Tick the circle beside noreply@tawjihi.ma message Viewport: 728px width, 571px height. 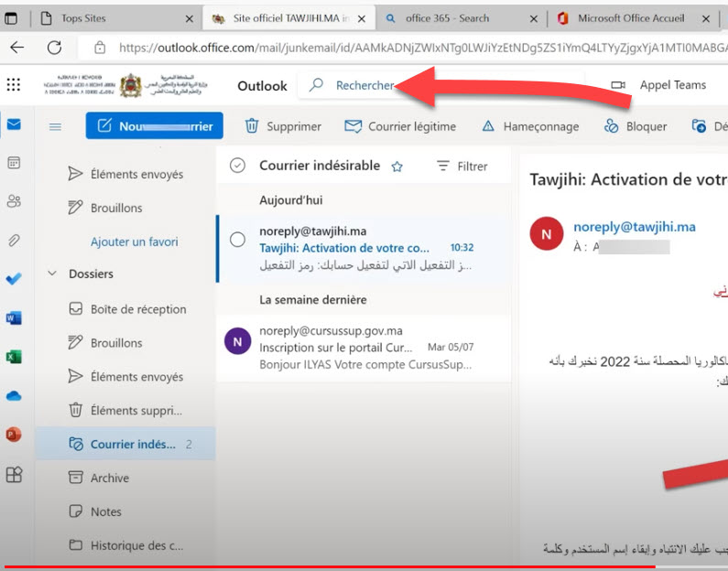coord(237,240)
